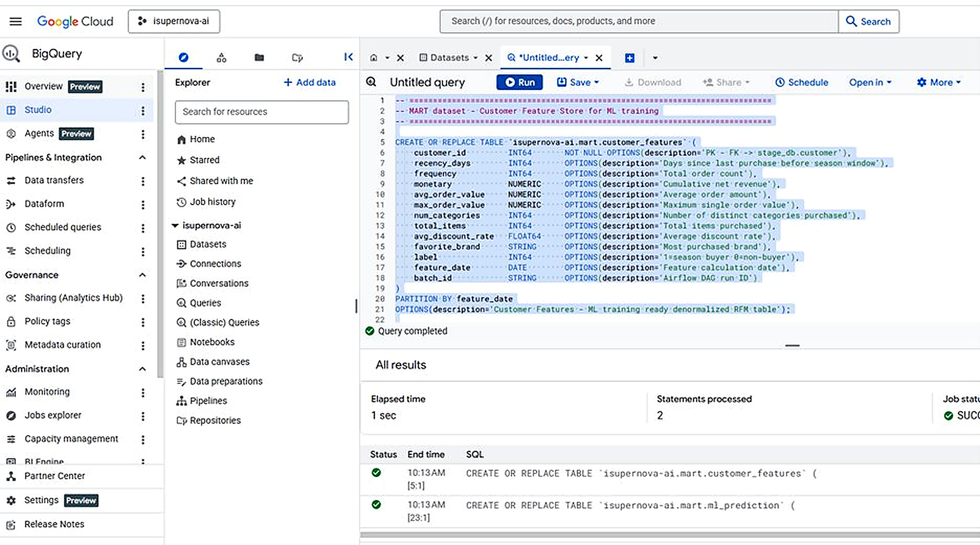The width and height of the screenshot is (980, 545).
Task: Open Monitoring under Administration
Action: [47, 392]
